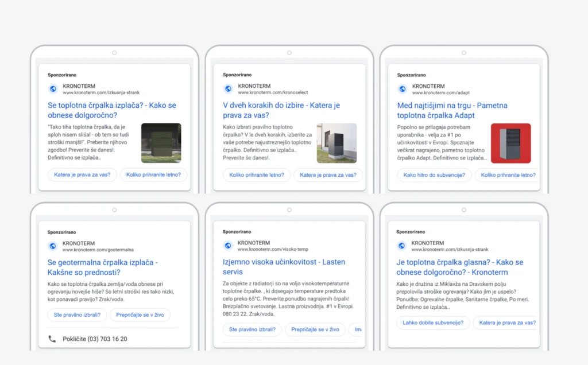588x365 pixels.
Task: Click URL www.kronoterm.com/adapt
Action: (440, 92)
